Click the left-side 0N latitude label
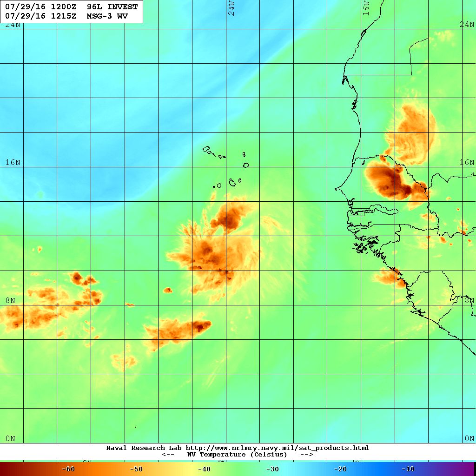476x476 pixels. 10,438
